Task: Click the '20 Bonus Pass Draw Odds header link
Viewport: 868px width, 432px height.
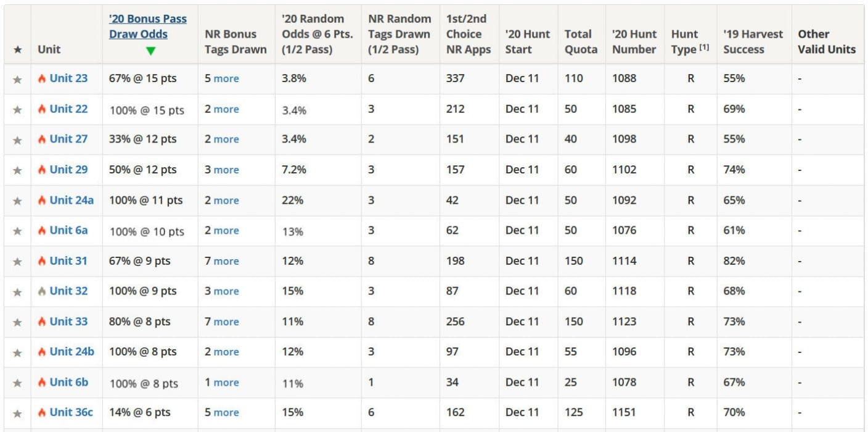Action: (148, 27)
